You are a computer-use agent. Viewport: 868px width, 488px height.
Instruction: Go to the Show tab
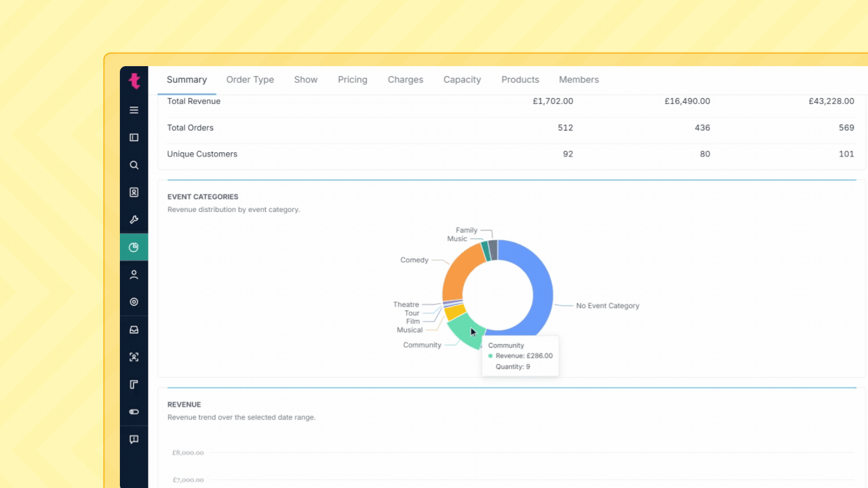(x=306, y=80)
